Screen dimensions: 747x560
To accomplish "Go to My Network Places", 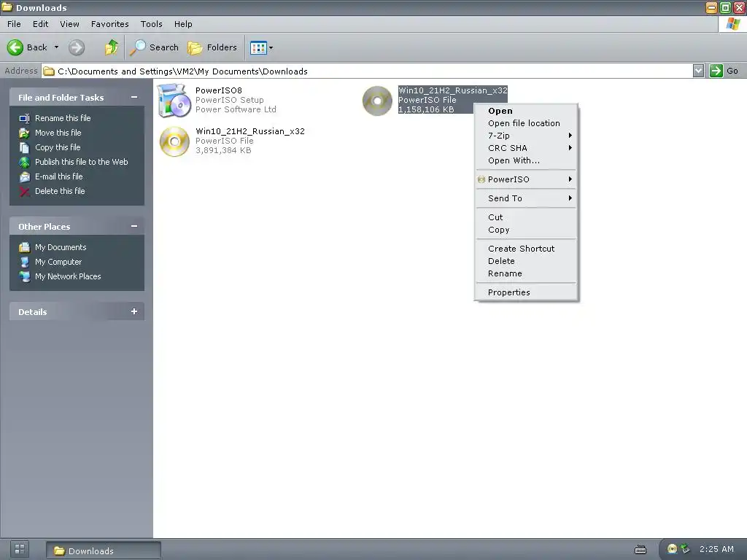I will (x=68, y=276).
